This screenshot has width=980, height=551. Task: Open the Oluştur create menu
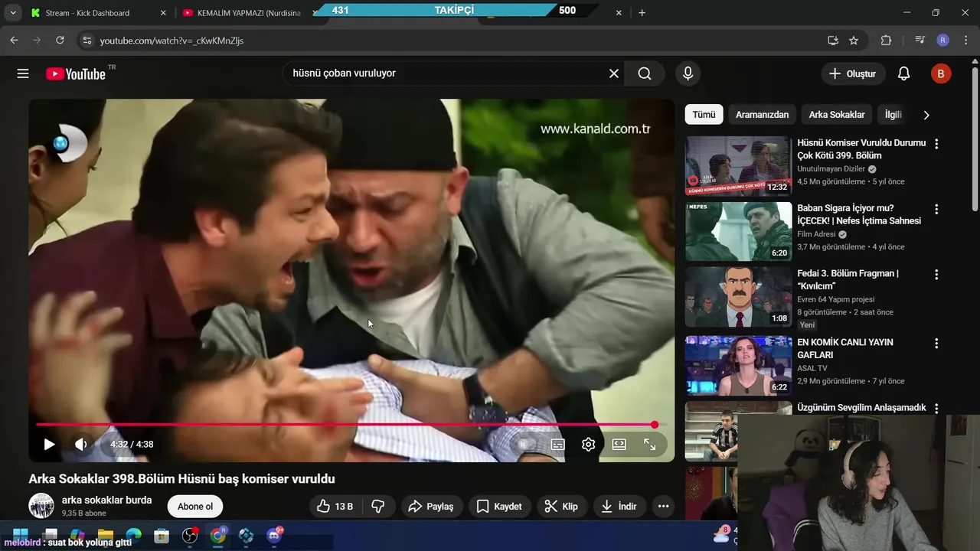click(854, 73)
